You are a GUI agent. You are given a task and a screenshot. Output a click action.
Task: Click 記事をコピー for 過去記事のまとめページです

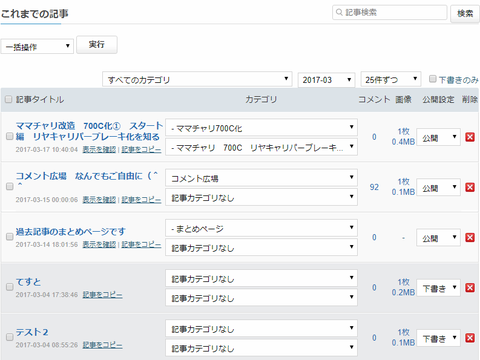141,245
